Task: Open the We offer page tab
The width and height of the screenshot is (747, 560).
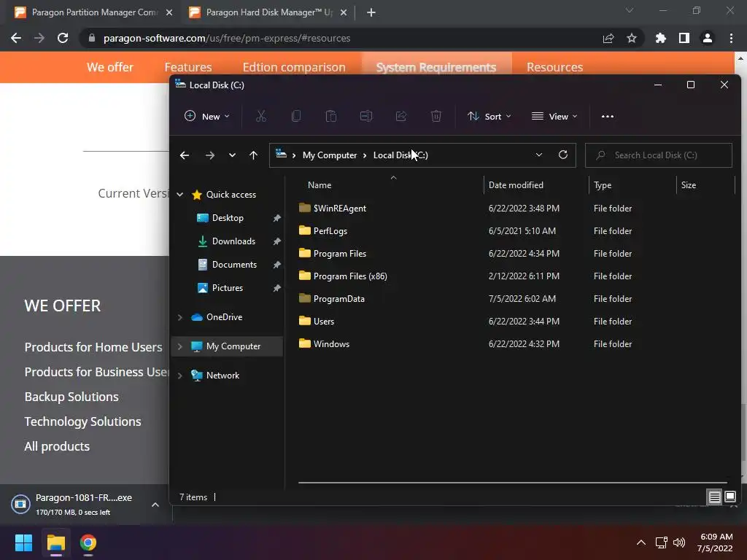Action: [110, 67]
